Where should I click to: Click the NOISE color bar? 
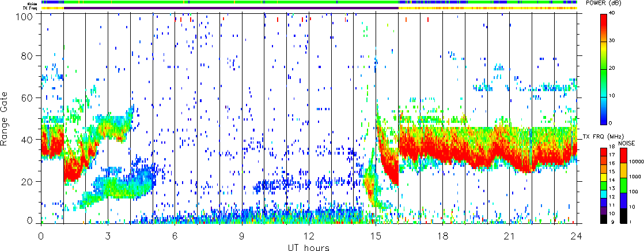(x=623, y=186)
